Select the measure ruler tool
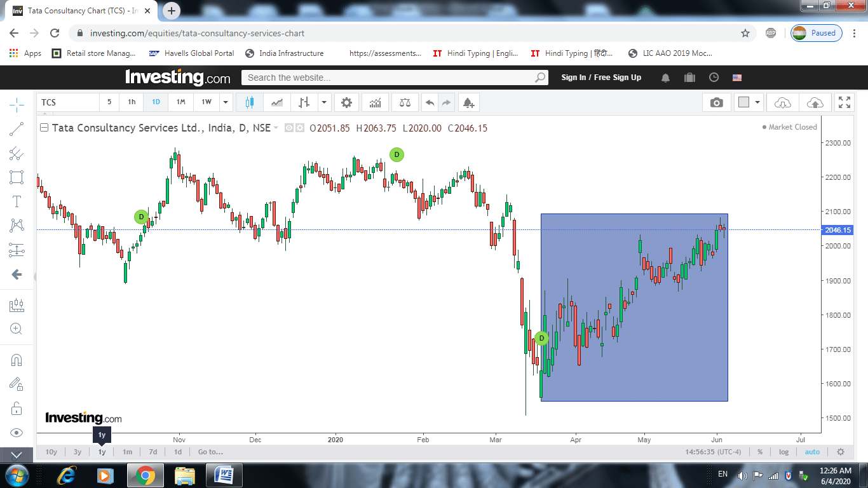The height and width of the screenshot is (488, 868). 17,306
